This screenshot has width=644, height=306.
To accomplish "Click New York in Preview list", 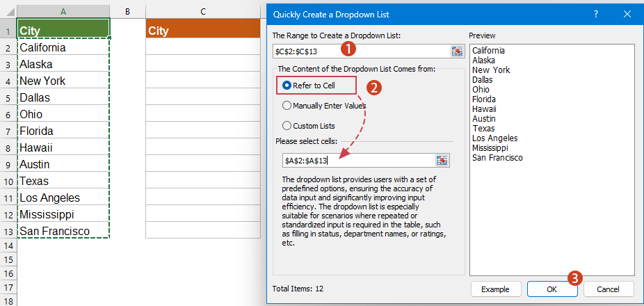I will tap(491, 70).
